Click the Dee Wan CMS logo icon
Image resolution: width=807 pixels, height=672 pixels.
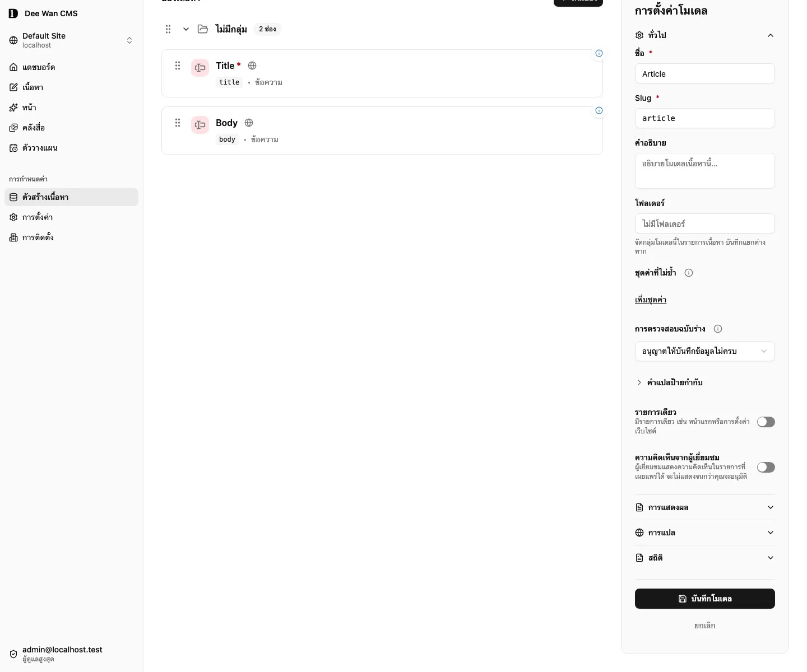[13, 13]
